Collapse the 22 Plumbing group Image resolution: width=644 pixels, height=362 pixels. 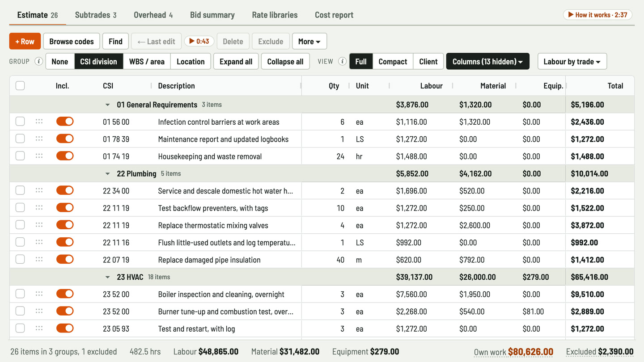pyautogui.click(x=107, y=174)
